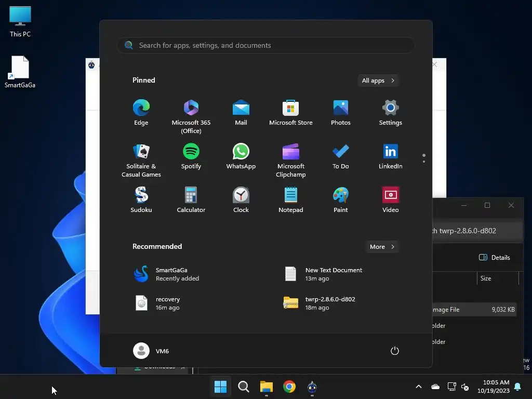The height and width of the screenshot is (399, 532).
Task: Open LinkedIn
Action: point(391,156)
